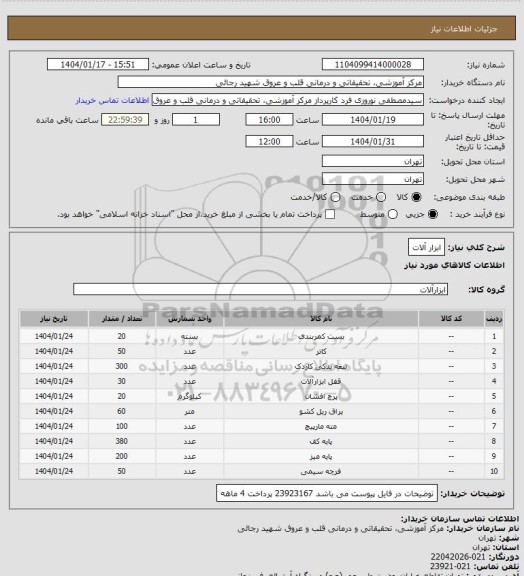Screen dimensions: 524x576
Task: Click unit متر in row 6
Action: tap(190, 411)
